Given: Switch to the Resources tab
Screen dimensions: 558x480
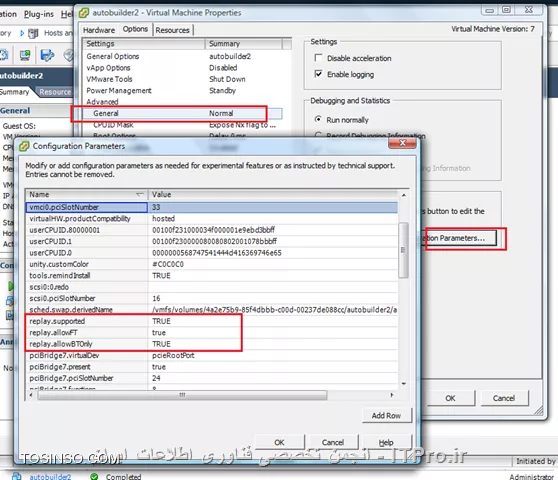Looking at the screenshot, I should [172, 30].
